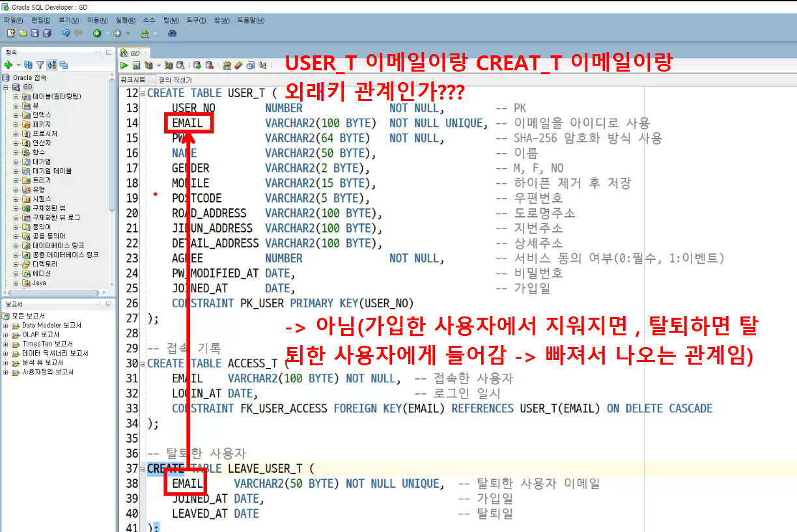Click the LEAVE_USER_T table name in code

coord(265,469)
